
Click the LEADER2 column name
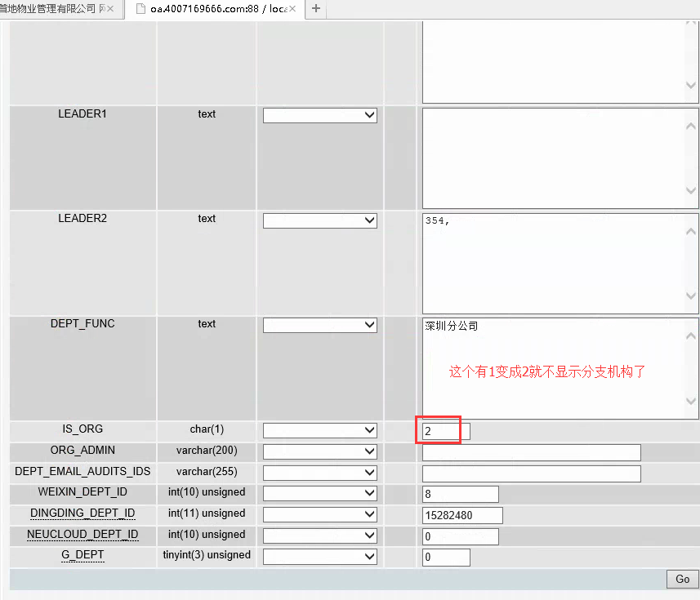(82, 218)
